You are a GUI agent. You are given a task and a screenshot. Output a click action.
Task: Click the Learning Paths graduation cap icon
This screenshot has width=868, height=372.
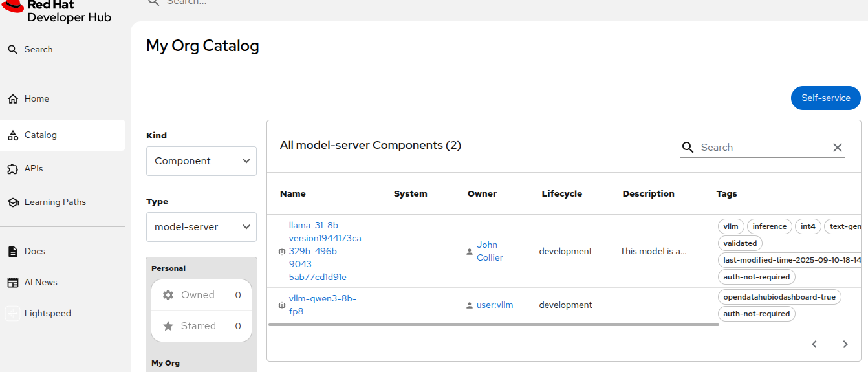(x=12, y=202)
